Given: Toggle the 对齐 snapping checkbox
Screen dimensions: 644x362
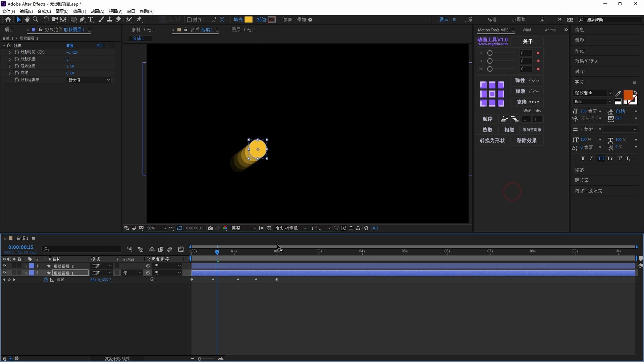Looking at the screenshot, I should point(189,20).
